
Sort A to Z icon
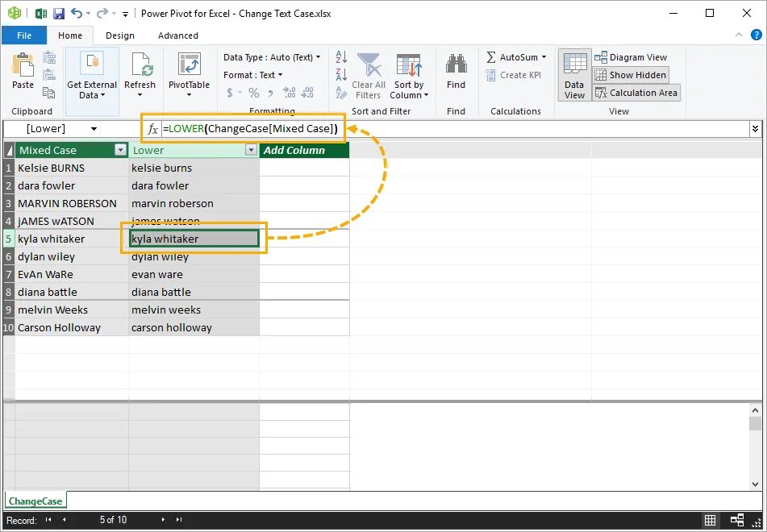coord(341,56)
